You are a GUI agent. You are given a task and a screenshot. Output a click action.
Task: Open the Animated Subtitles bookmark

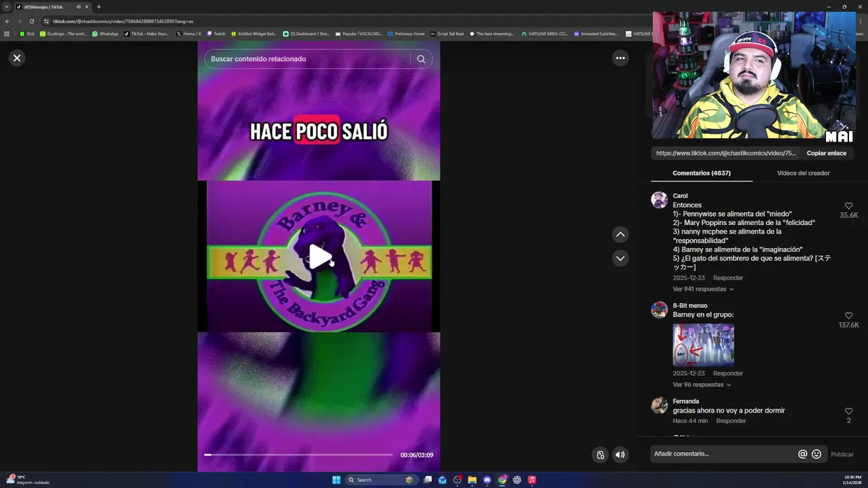(596, 33)
